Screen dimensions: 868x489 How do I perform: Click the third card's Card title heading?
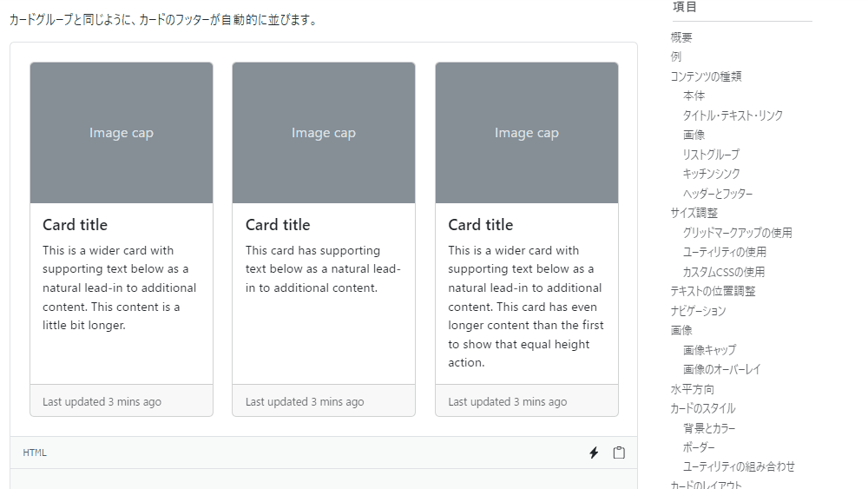(x=481, y=225)
